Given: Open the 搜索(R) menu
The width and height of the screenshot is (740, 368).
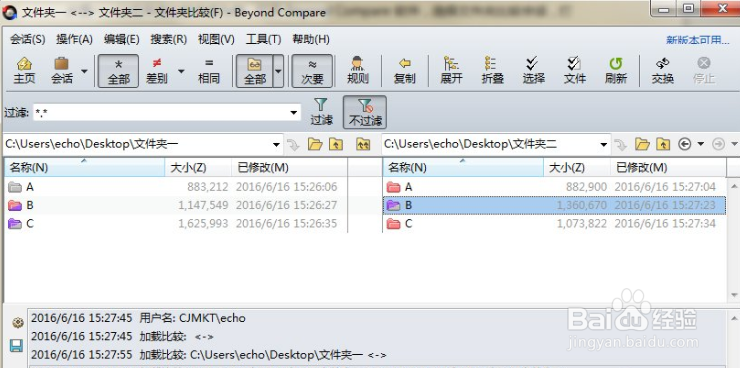Looking at the screenshot, I should coord(168,39).
